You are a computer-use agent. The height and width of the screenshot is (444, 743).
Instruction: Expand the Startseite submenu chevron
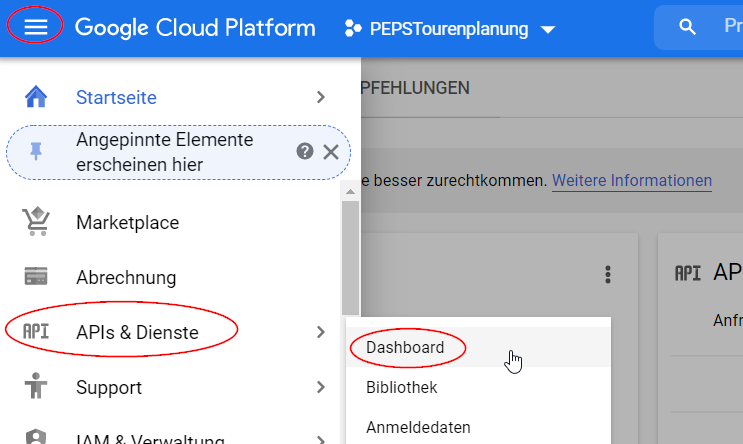[320, 97]
